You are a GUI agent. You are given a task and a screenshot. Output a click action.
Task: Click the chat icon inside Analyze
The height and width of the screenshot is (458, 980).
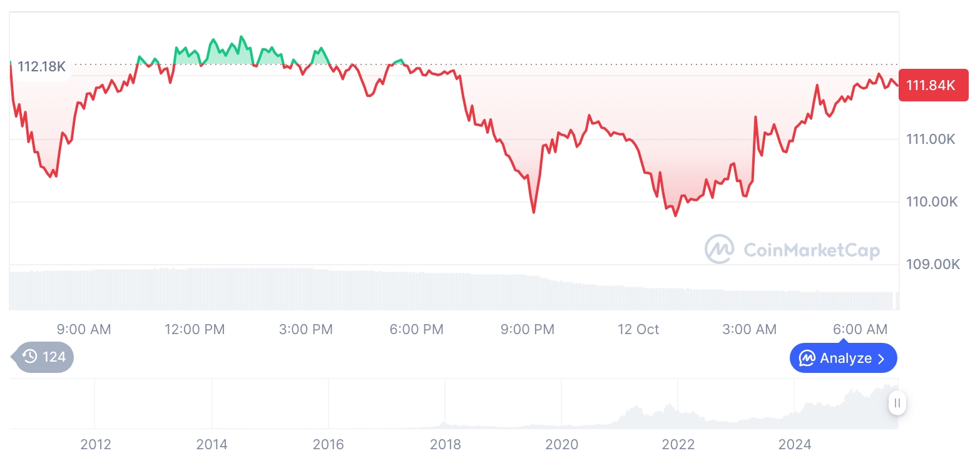[x=807, y=359]
